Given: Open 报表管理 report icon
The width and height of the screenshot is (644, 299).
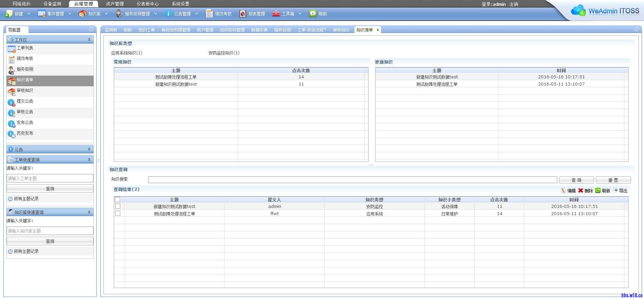Looking at the screenshot, I should [x=243, y=14].
